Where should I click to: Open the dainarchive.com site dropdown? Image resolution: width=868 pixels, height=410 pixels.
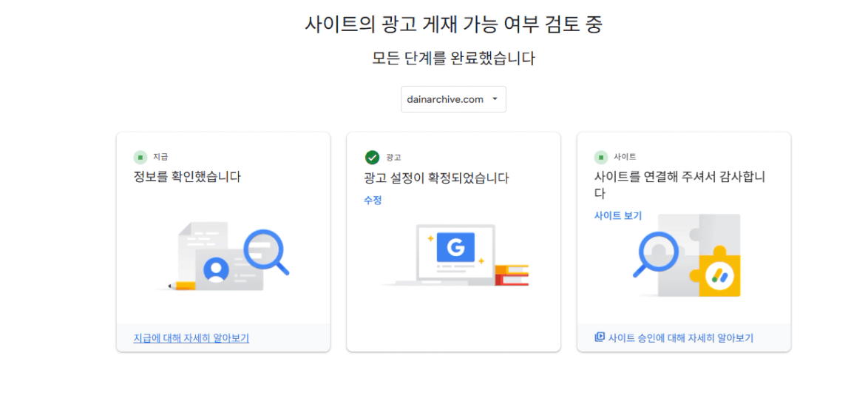(453, 99)
